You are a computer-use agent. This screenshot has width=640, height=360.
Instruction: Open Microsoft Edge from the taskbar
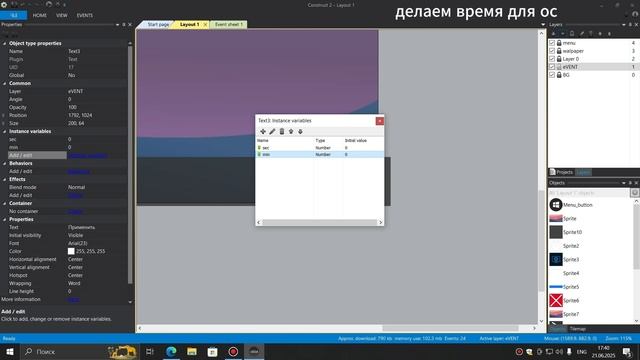point(171,351)
